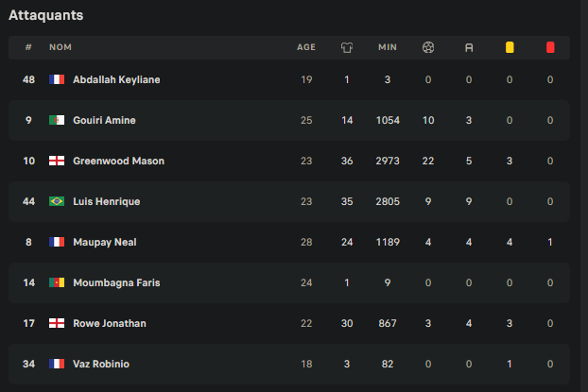Screen dimensions: 588x392
Task: Open Greenwood Mason player profile
Action: pyautogui.click(x=118, y=161)
